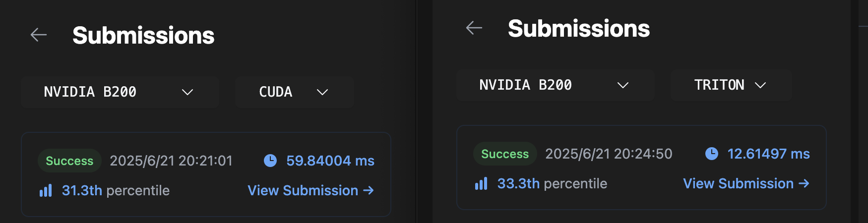Open the NVIDIA B200 dropdown beside TRITON
The image size is (868, 223).
tap(555, 85)
